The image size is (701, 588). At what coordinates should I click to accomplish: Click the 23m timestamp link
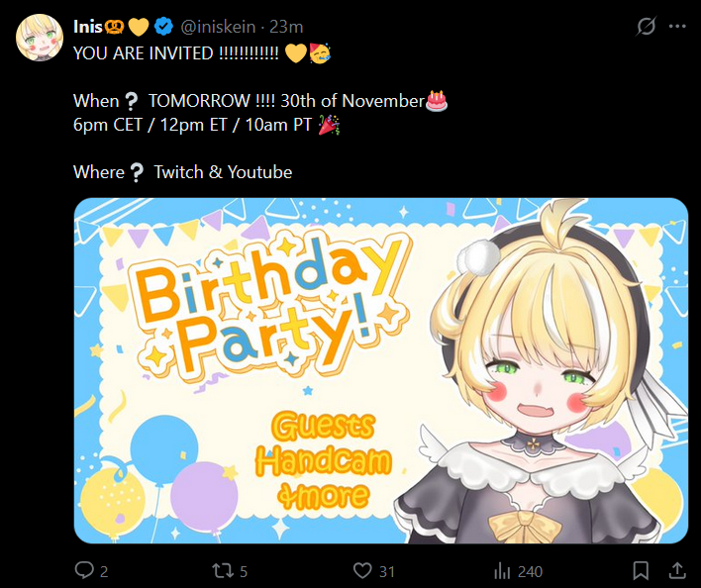coord(286,26)
